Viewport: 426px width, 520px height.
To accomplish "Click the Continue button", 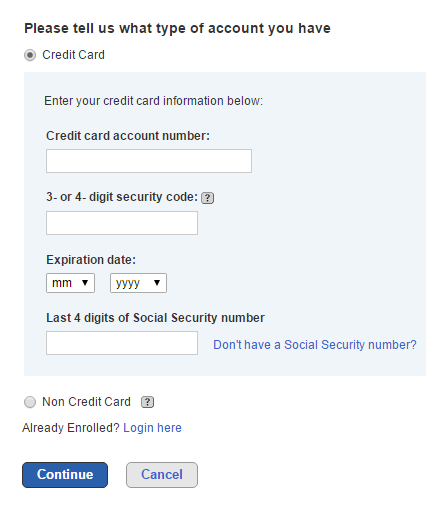I will [x=65, y=475].
